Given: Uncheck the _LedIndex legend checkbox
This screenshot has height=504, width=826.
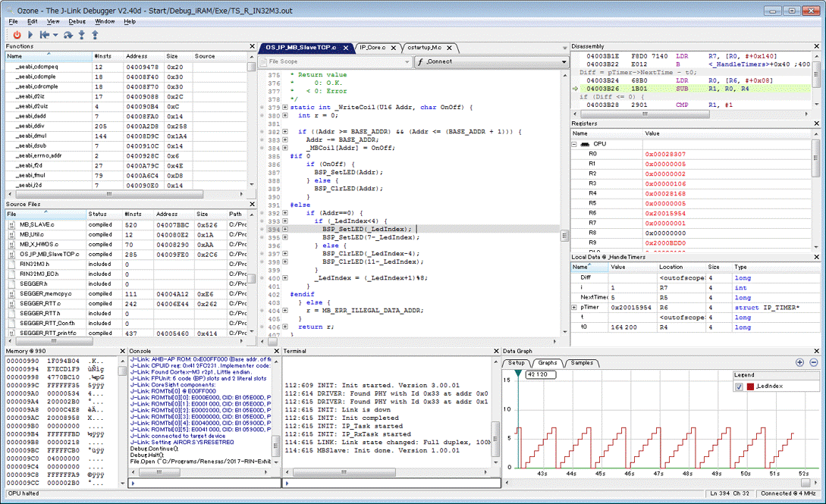Looking at the screenshot, I should [739, 387].
